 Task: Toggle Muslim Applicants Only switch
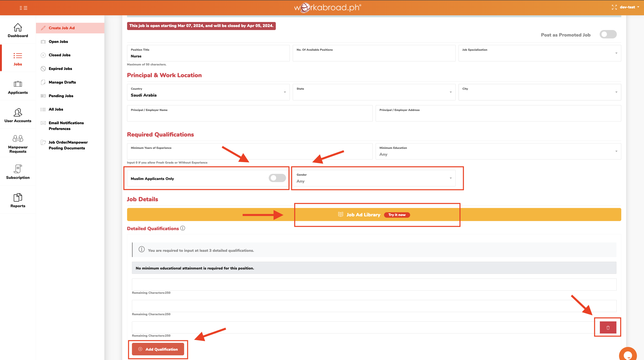277,178
